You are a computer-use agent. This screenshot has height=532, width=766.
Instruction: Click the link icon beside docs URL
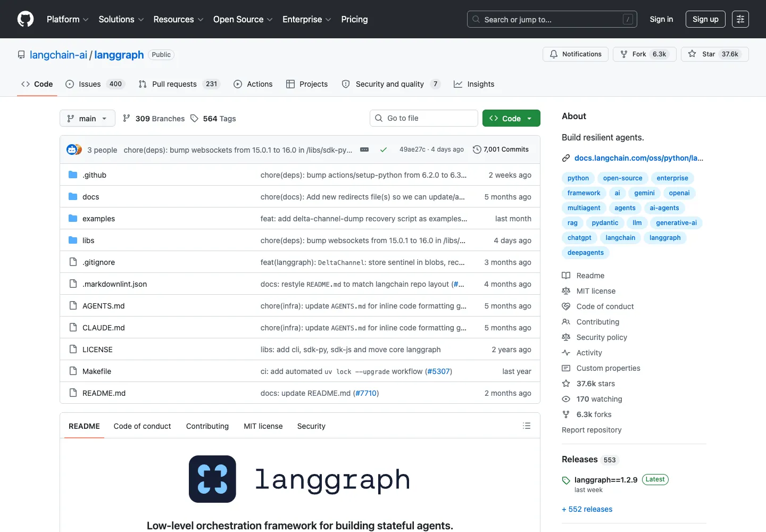tap(566, 158)
